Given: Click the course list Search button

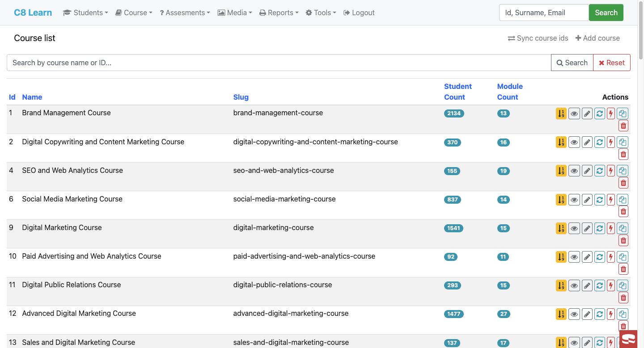Looking at the screenshot, I should point(572,63).
